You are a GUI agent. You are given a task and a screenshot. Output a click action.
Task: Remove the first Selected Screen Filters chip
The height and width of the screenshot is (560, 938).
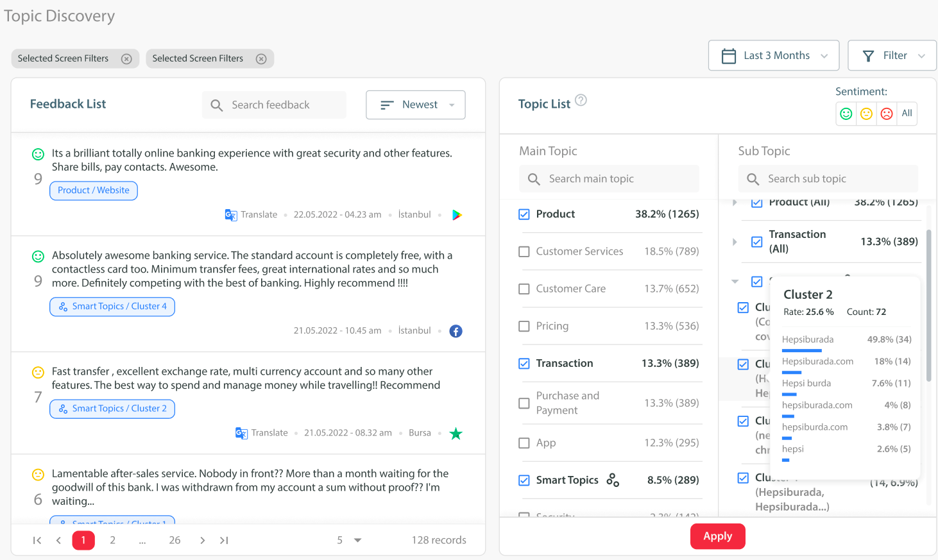point(127,59)
